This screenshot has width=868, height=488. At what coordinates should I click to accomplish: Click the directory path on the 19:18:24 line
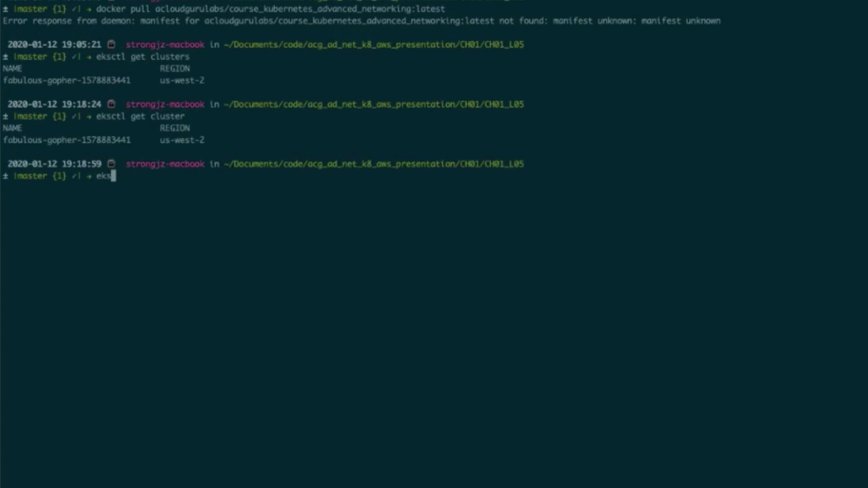point(373,104)
